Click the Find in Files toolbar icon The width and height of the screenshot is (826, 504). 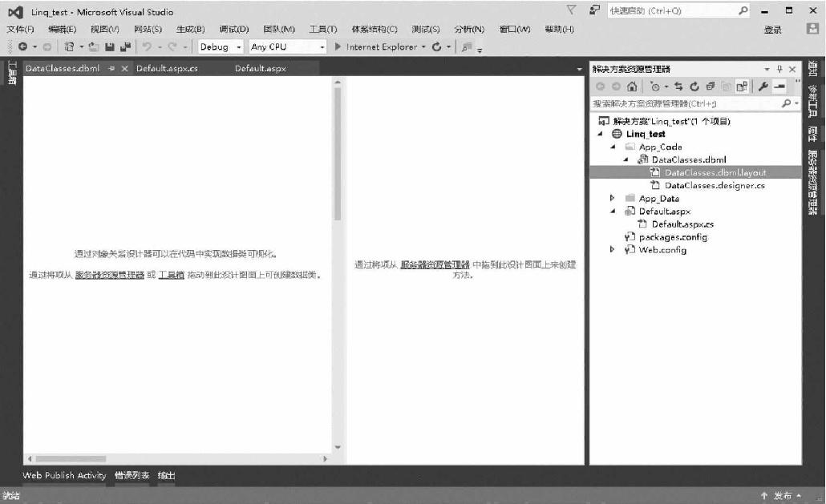pyautogui.click(x=466, y=47)
